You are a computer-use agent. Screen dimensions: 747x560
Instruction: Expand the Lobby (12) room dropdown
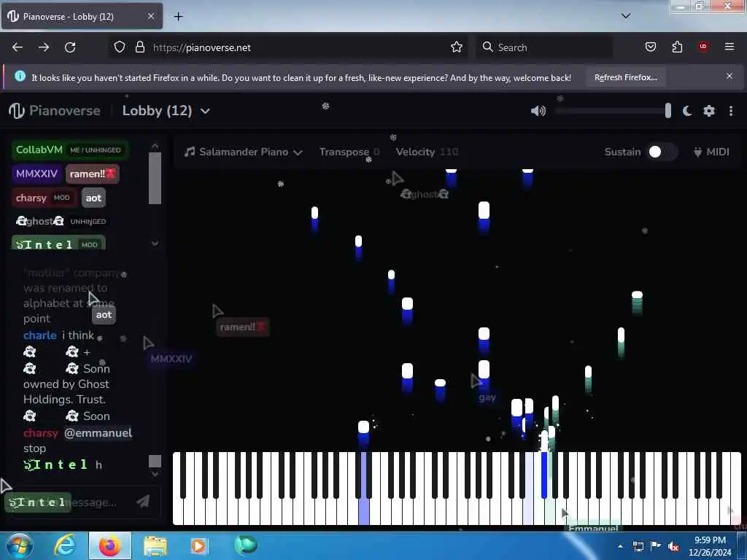point(166,111)
